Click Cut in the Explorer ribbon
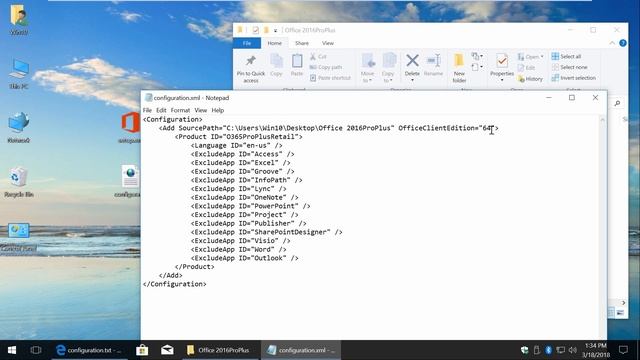The height and width of the screenshot is (360, 640). (x=318, y=57)
